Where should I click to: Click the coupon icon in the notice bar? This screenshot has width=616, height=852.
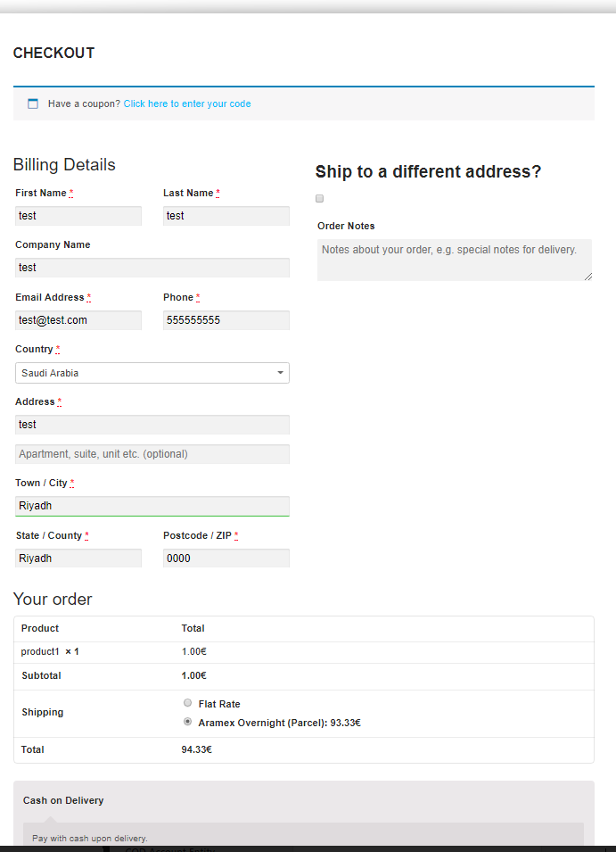pyautogui.click(x=33, y=103)
